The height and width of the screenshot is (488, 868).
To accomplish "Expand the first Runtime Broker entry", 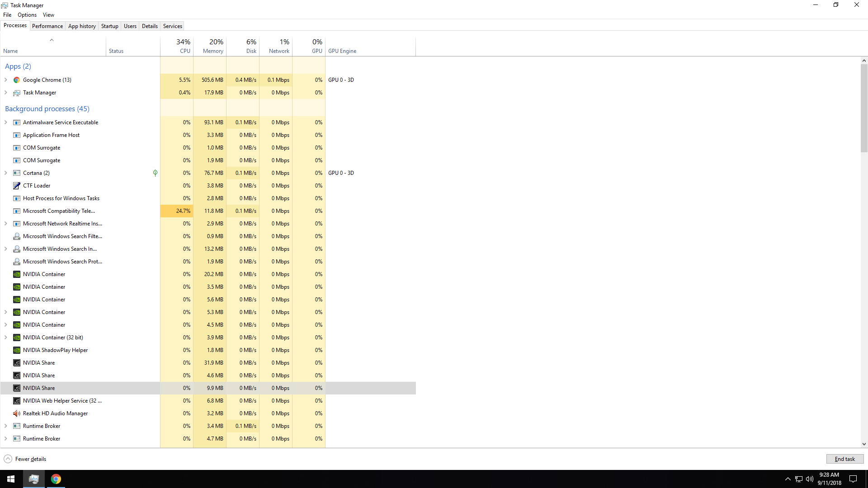I will [6, 426].
